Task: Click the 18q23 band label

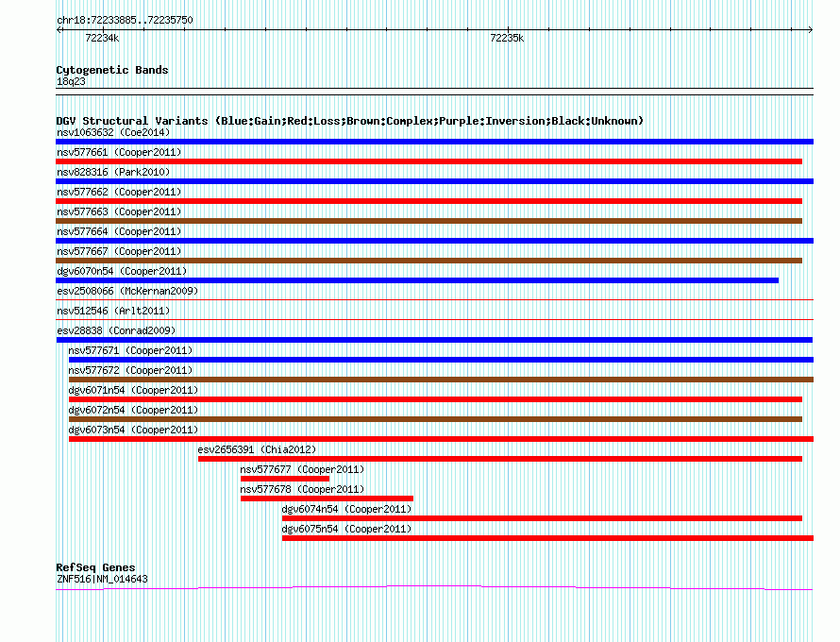Action: point(71,81)
